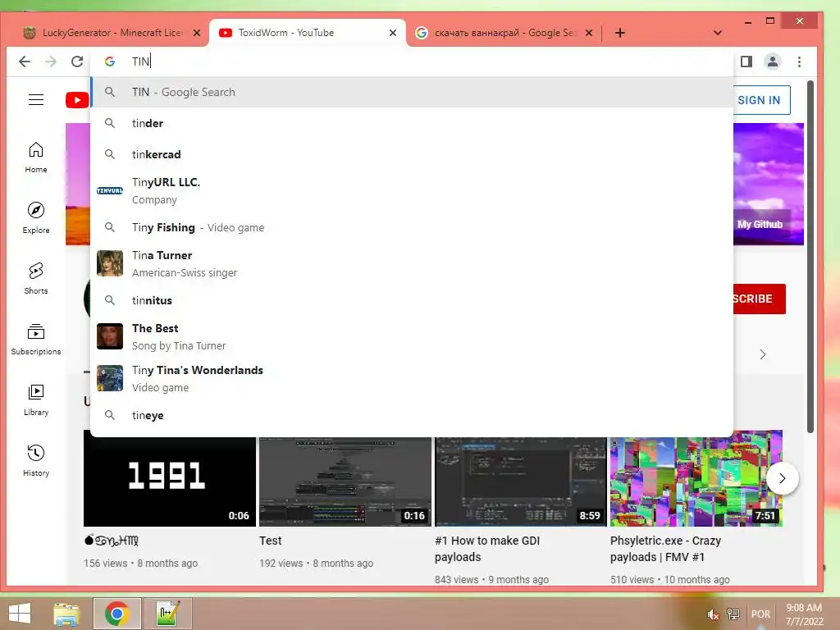Open a new tab with the plus button
840x630 pixels.
(620, 33)
